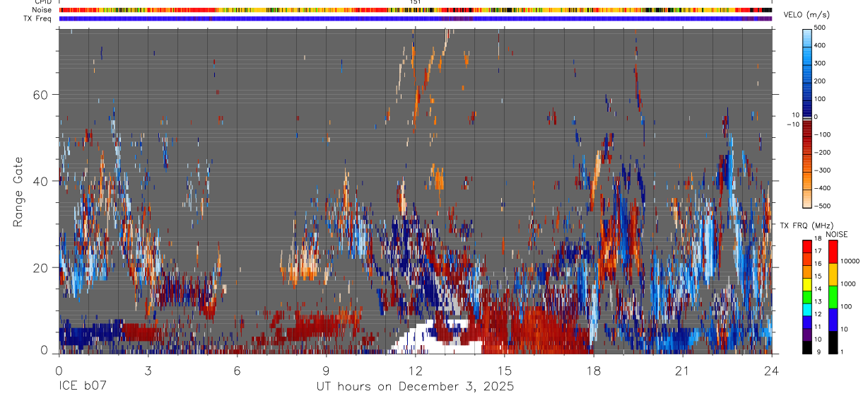Click the -300 tick on velocity scale
This screenshot has width=868, height=401.
coord(824,170)
